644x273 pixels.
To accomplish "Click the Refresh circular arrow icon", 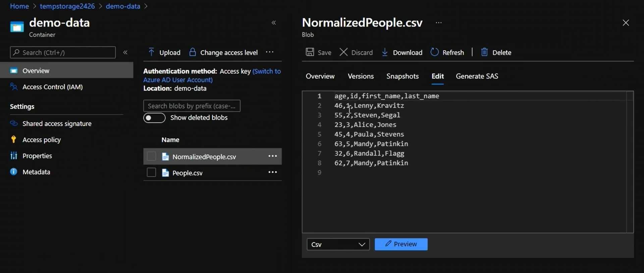I will click(434, 52).
